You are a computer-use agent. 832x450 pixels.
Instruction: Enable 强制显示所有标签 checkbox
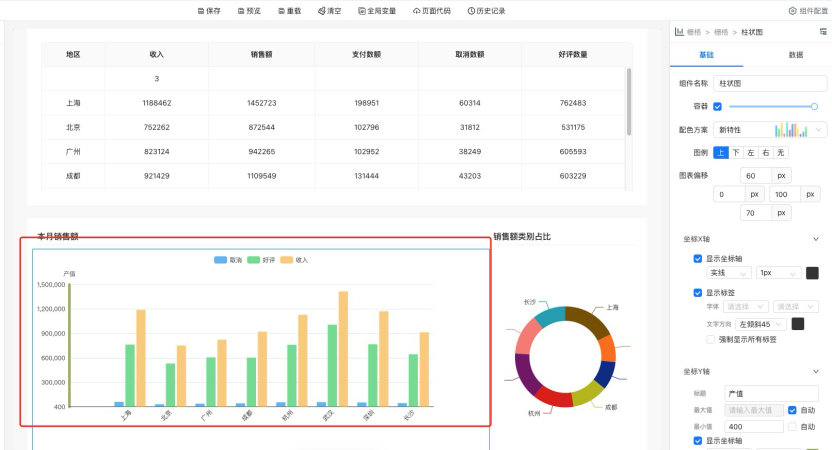pos(698,339)
